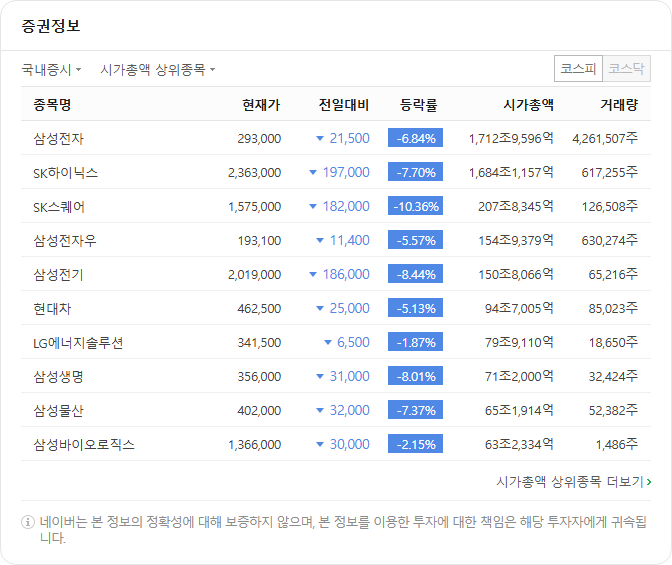Screen dimensions: 672x565
Task: Open the 증권정보 section title
Action: pyautogui.click(x=51, y=26)
